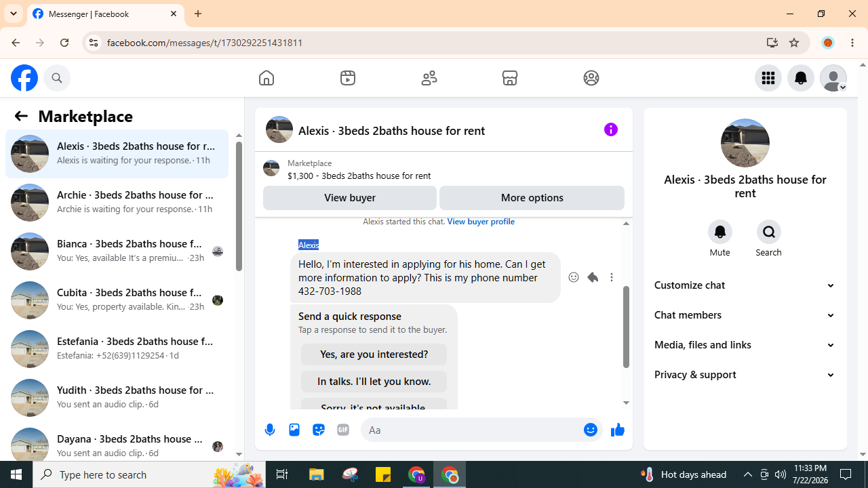
Task: Mute this conversation
Action: pyautogui.click(x=720, y=232)
